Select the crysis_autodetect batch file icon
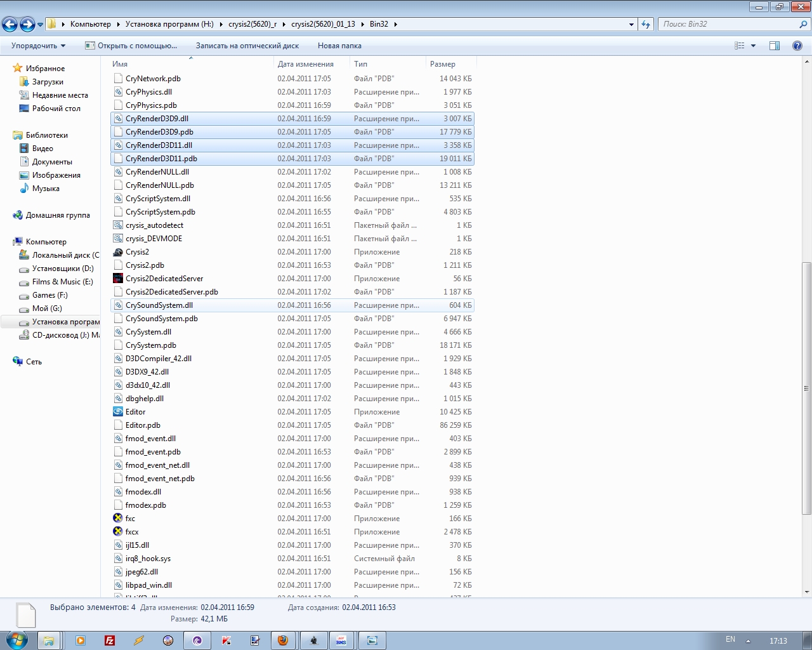 coord(118,225)
